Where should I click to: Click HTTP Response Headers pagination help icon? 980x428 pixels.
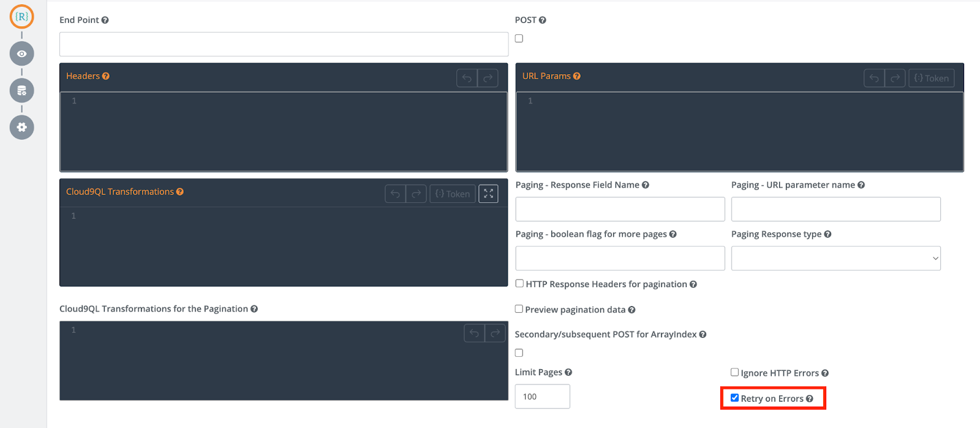(693, 285)
